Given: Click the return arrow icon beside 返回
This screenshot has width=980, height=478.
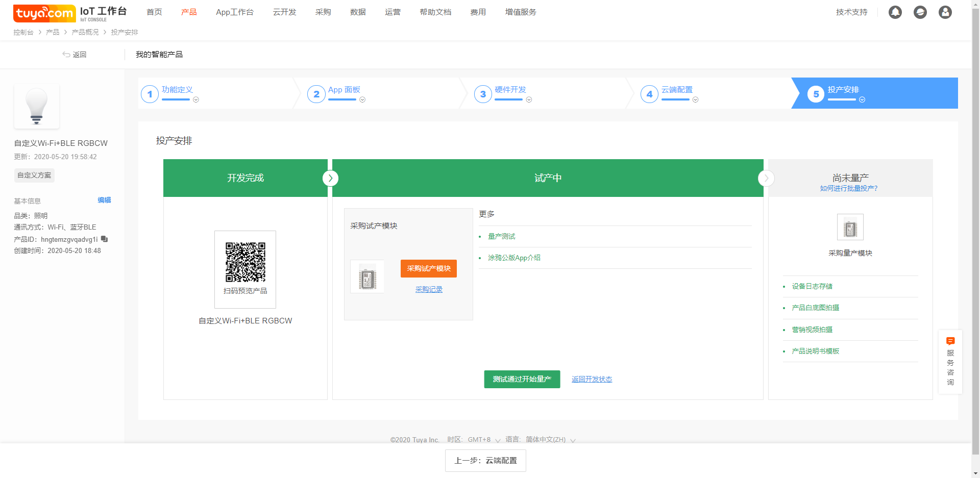Looking at the screenshot, I should [66, 55].
